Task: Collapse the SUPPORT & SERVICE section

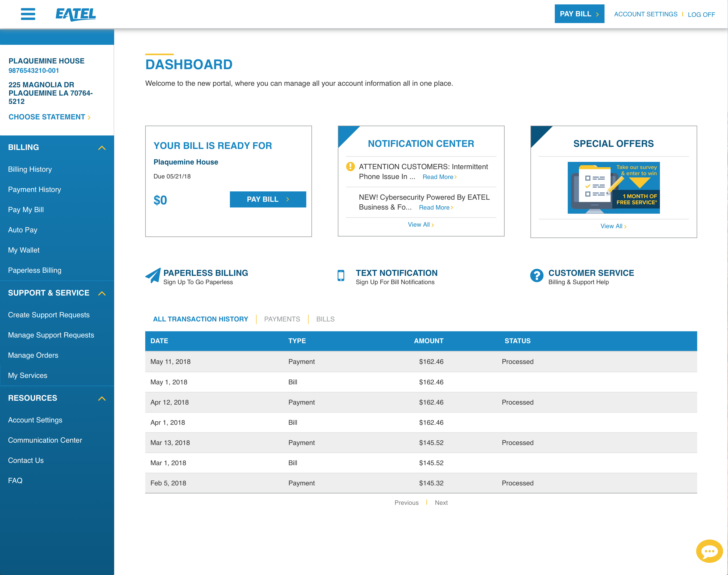Action: (101, 293)
